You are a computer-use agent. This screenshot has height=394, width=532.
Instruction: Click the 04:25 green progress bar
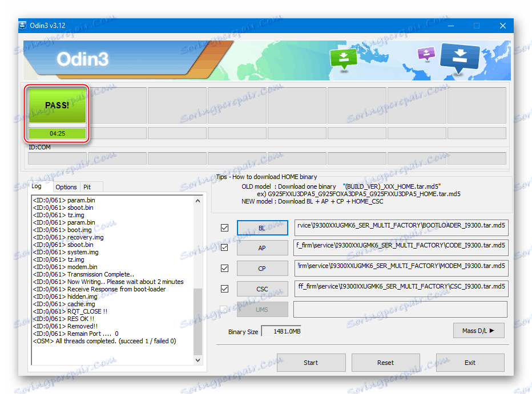(57, 133)
